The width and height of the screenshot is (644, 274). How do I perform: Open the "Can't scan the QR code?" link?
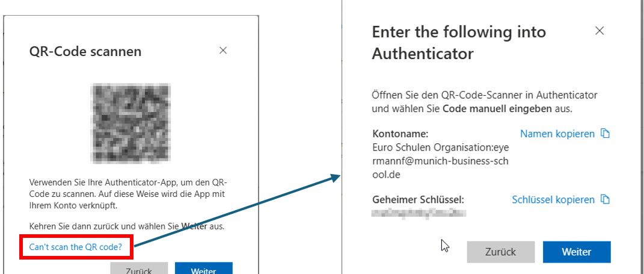76,247
